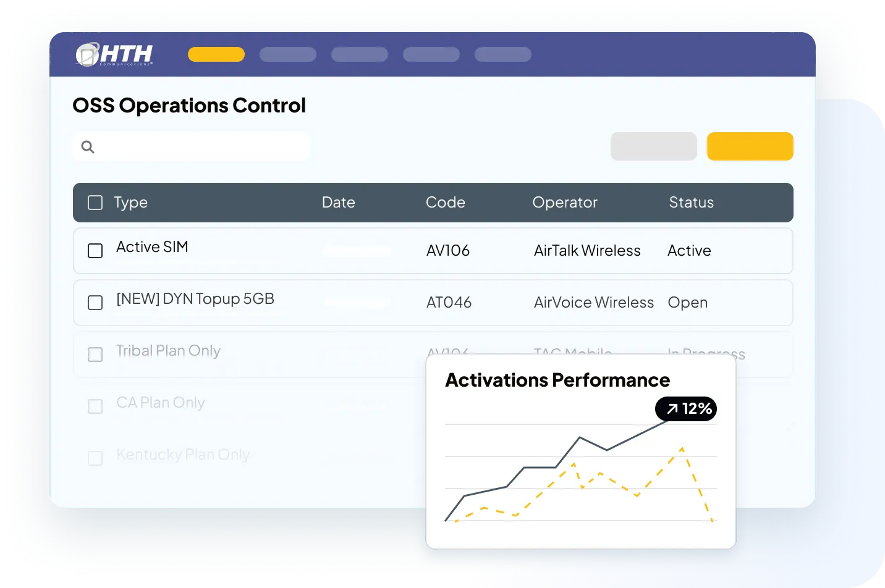The image size is (885, 588).
Task: Check the Active SIM row checkbox
Action: tap(95, 251)
